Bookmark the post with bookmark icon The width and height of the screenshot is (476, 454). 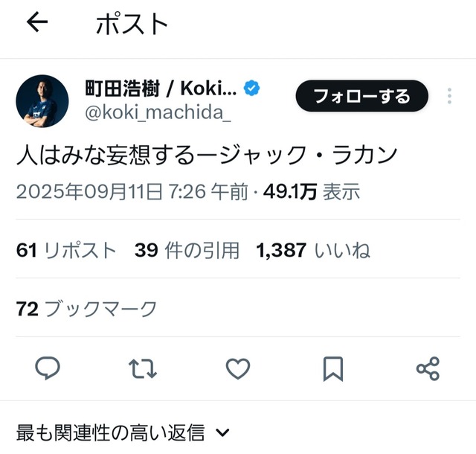[333, 369]
